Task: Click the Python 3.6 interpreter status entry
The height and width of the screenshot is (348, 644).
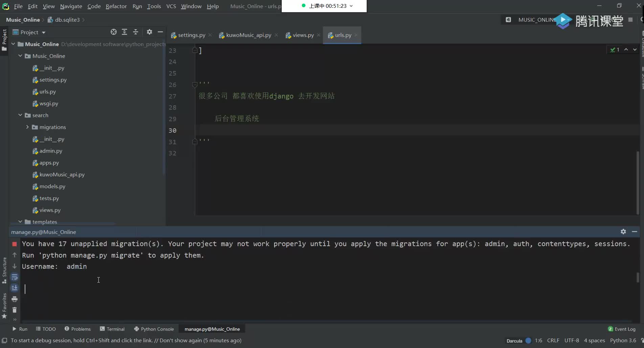Action: (623, 341)
